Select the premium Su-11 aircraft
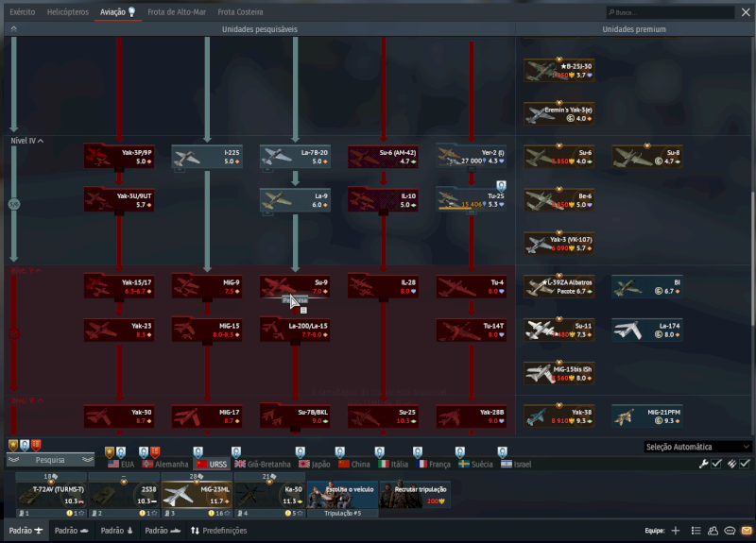The width and height of the screenshot is (756, 543). coord(558,330)
